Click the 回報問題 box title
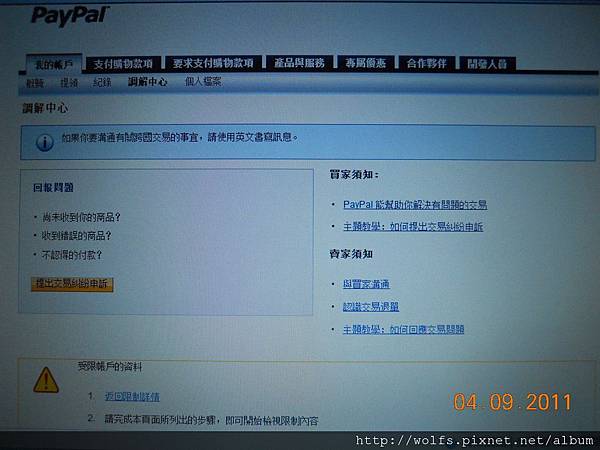 click(53, 188)
